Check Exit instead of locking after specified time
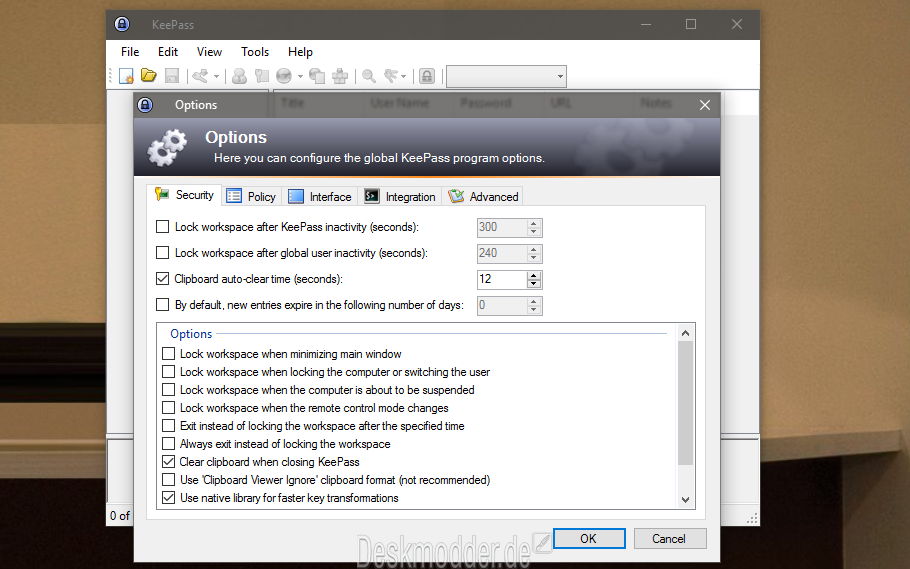Screen dimensions: 910x569 (x=168, y=426)
